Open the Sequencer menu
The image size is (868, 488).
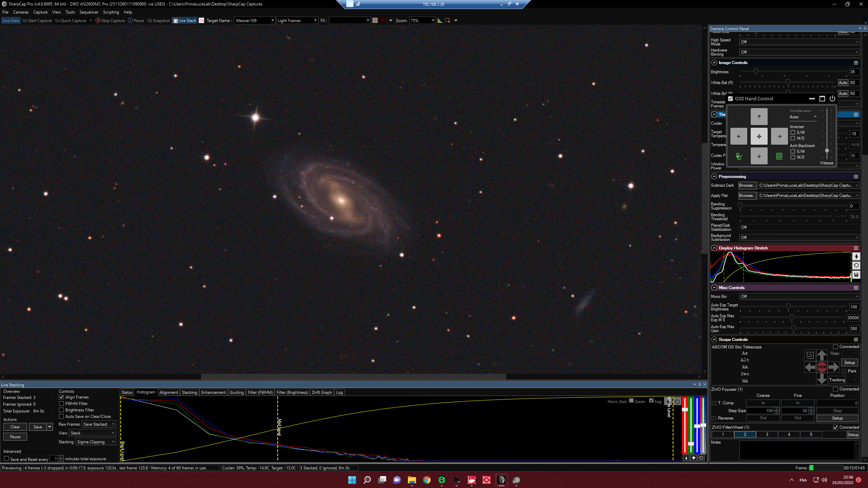pyautogui.click(x=89, y=12)
